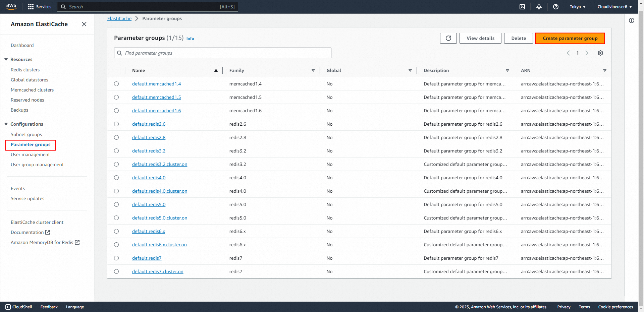This screenshot has width=644, height=312.
Task: Open Reserved nodes in sidebar
Action: 28,100
